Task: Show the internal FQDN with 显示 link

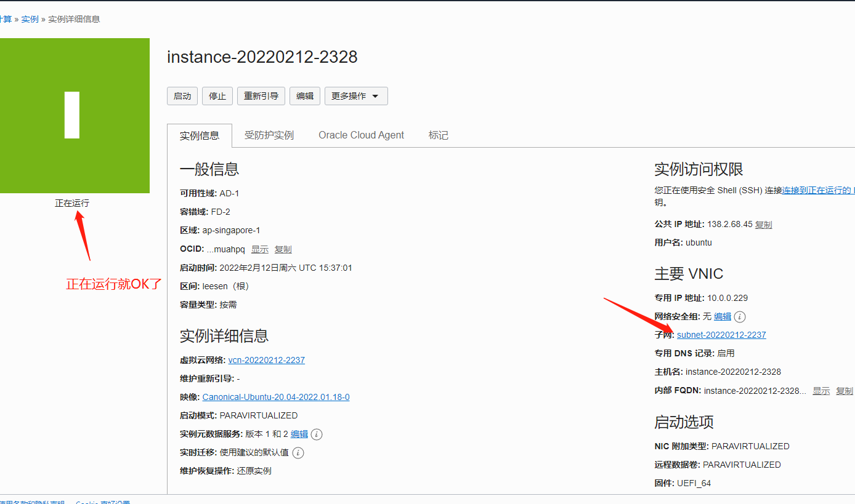Action: pyautogui.click(x=823, y=390)
